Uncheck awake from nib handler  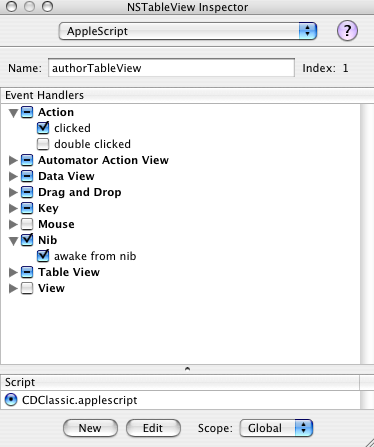(x=43, y=256)
